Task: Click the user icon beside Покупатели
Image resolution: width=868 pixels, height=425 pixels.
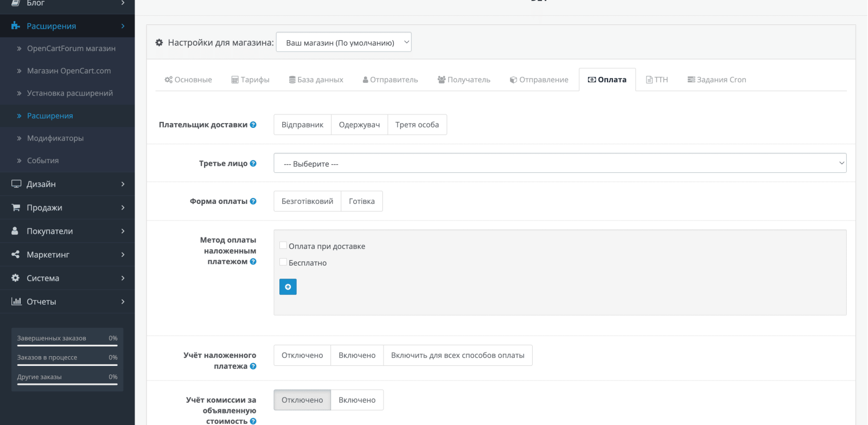Action: point(15,231)
